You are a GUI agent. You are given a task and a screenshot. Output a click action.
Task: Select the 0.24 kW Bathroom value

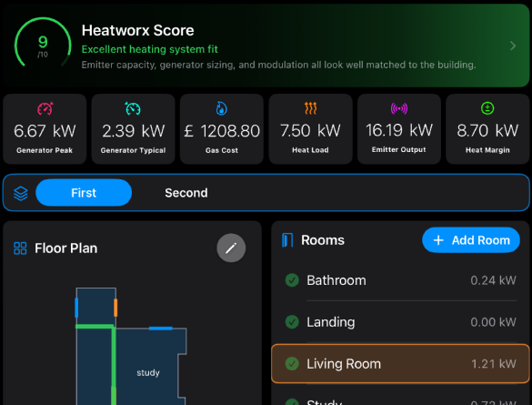493,280
